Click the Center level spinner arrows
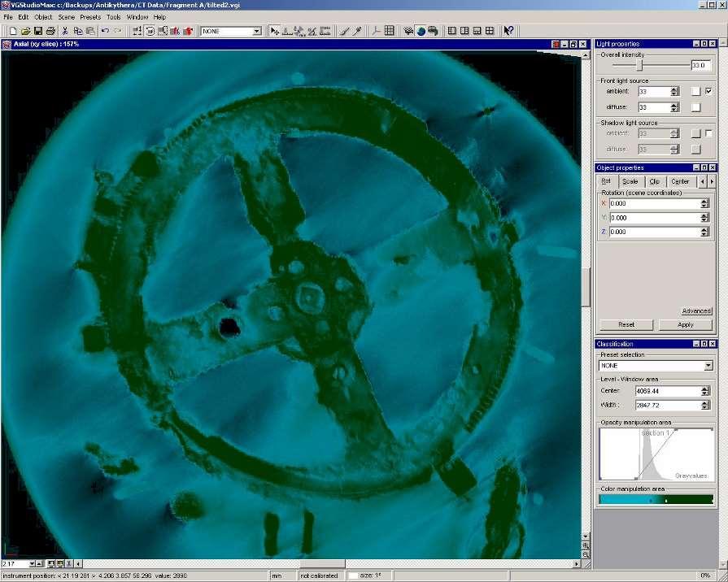This screenshot has height=582, width=728. point(704,391)
